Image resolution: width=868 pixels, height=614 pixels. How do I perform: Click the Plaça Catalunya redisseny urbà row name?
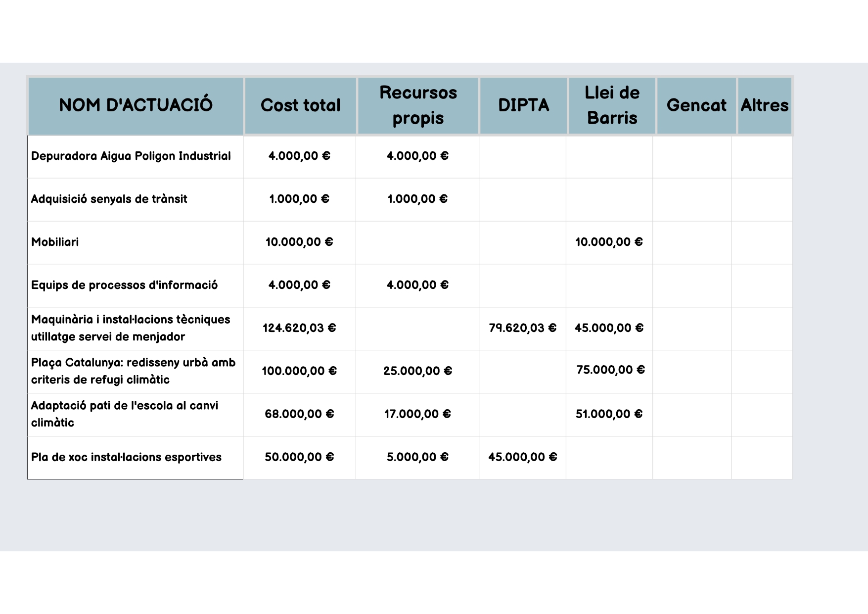133,371
